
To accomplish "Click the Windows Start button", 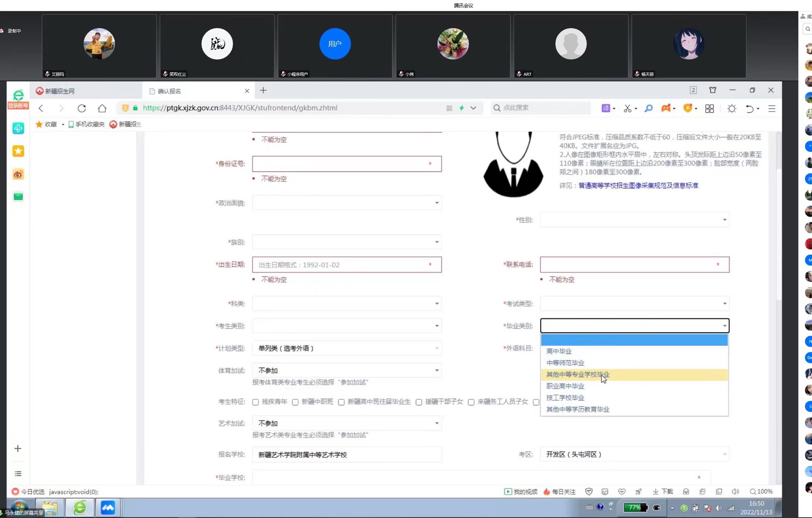I will coord(19,507).
